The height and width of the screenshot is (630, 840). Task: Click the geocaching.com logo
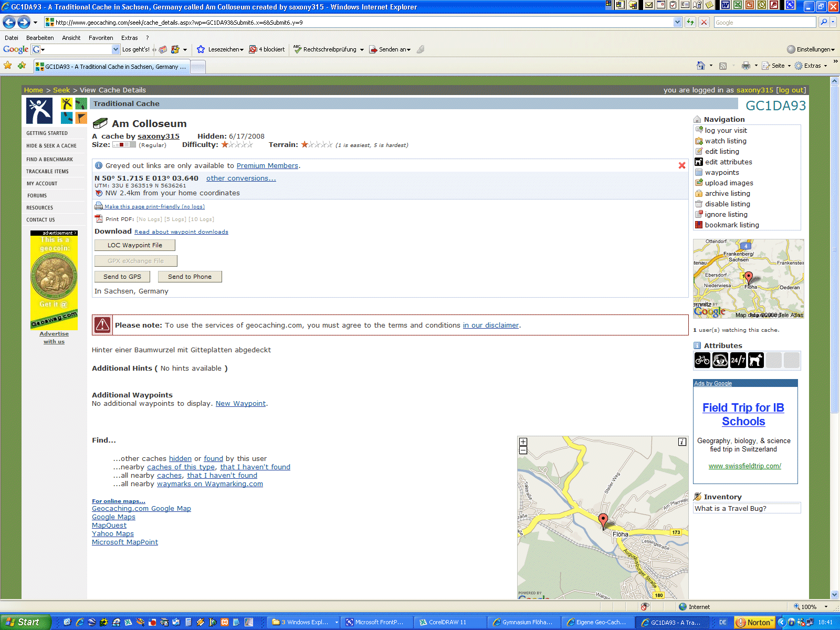39,111
